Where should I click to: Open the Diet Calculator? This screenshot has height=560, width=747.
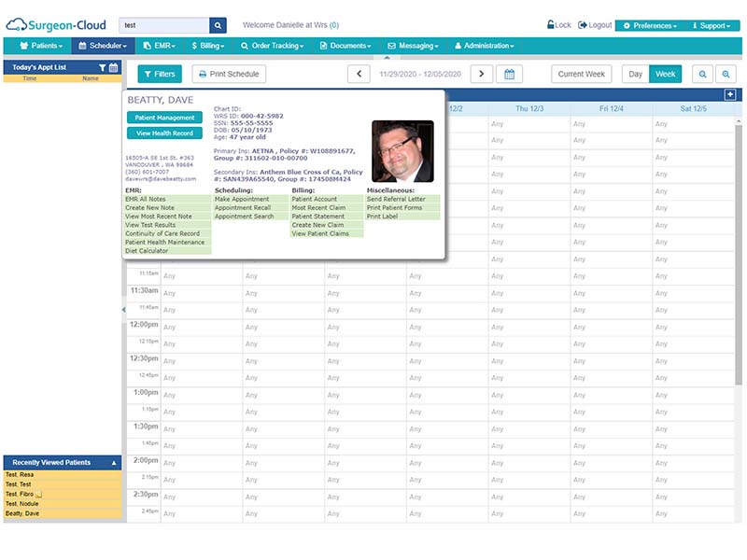[167, 250]
